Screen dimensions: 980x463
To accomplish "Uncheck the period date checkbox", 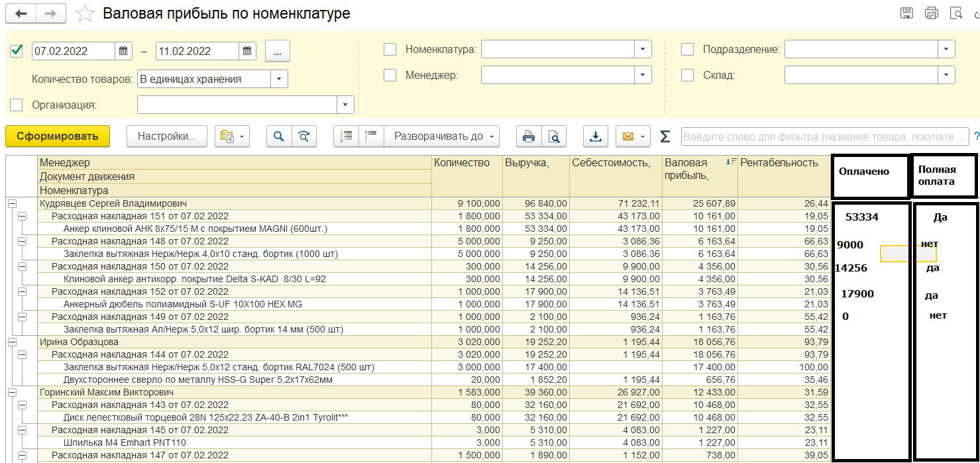I will 17,50.
